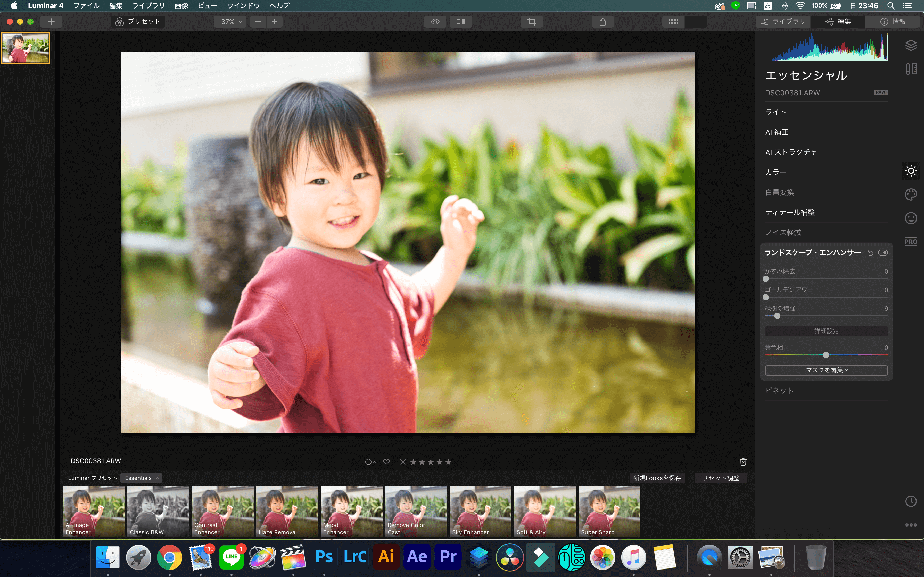Click 新規Looksを保存 button

click(x=657, y=478)
